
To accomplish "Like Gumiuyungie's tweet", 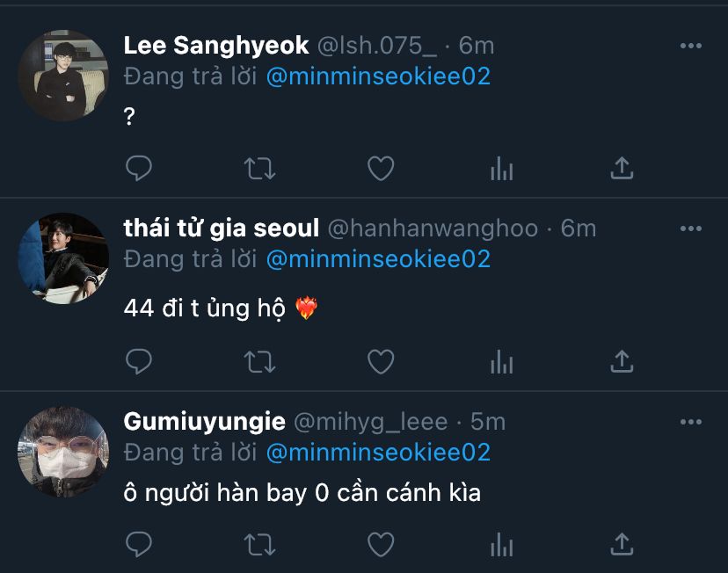I will (380, 545).
